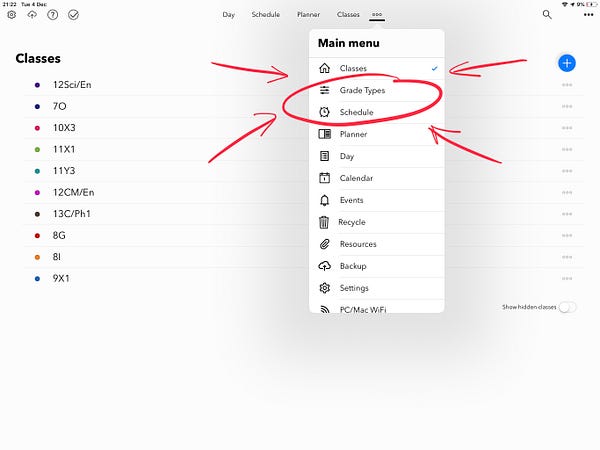Open class 9X1
This screenshot has height=450, width=600.
61,278
